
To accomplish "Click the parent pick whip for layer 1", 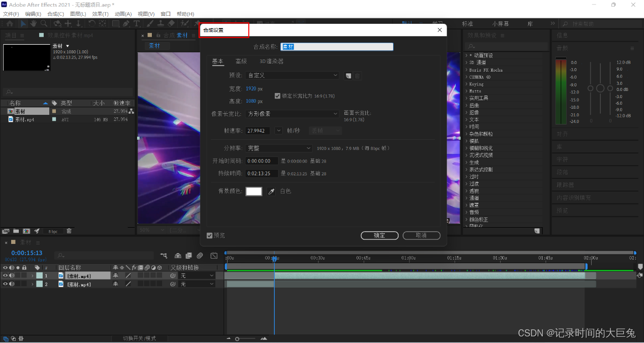I will tap(173, 275).
